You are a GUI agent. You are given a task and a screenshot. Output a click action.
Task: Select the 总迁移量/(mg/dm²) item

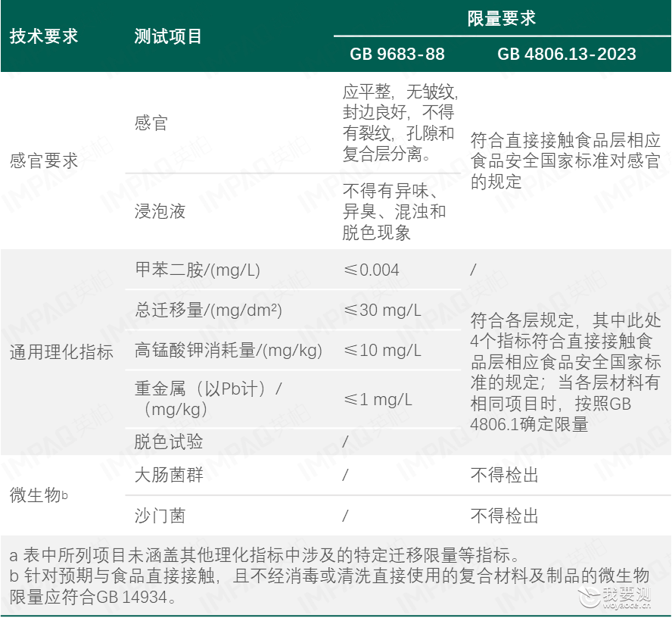click(x=208, y=310)
